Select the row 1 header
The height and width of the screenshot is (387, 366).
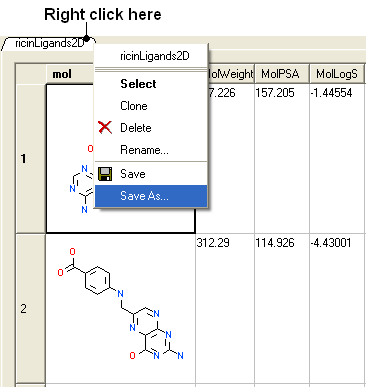(x=30, y=159)
